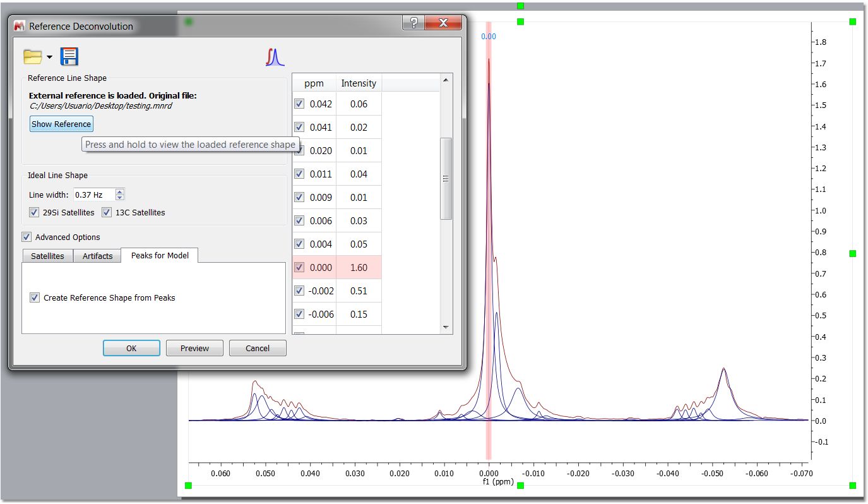Image resolution: width=868 pixels, height=504 pixels.
Task: Uncheck the -0.002 ppm peak checkbox
Action: pos(299,291)
